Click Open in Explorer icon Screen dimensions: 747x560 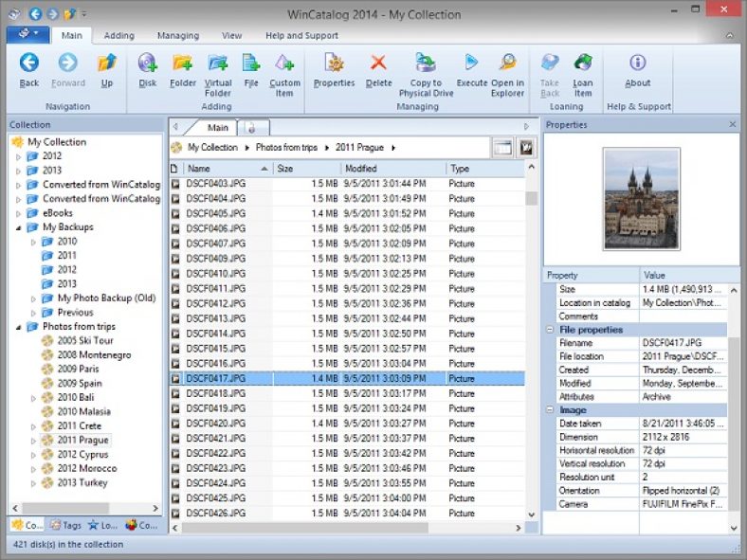point(507,64)
